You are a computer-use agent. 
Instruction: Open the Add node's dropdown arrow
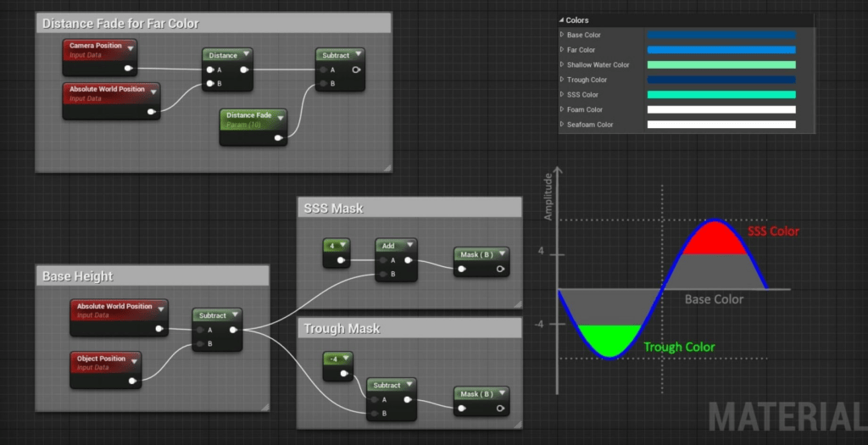pos(410,244)
